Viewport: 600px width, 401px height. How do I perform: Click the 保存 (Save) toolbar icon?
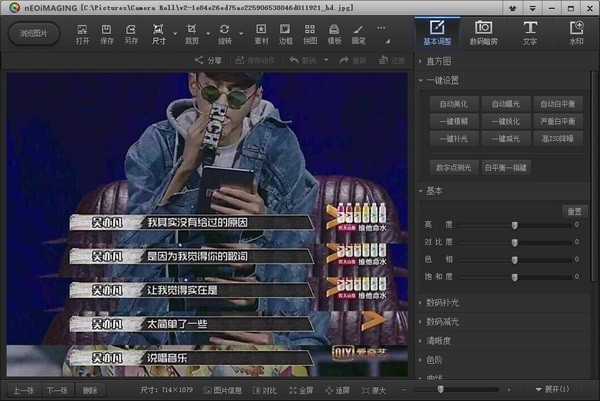pyautogui.click(x=107, y=33)
